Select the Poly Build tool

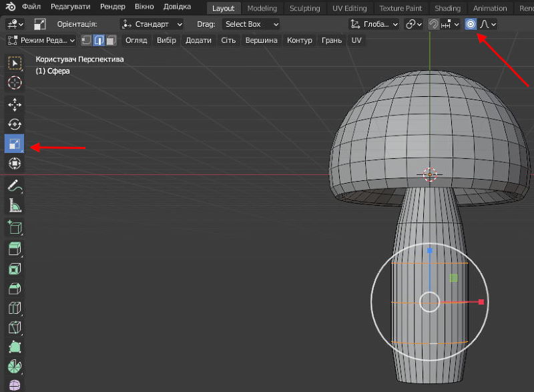(14, 347)
